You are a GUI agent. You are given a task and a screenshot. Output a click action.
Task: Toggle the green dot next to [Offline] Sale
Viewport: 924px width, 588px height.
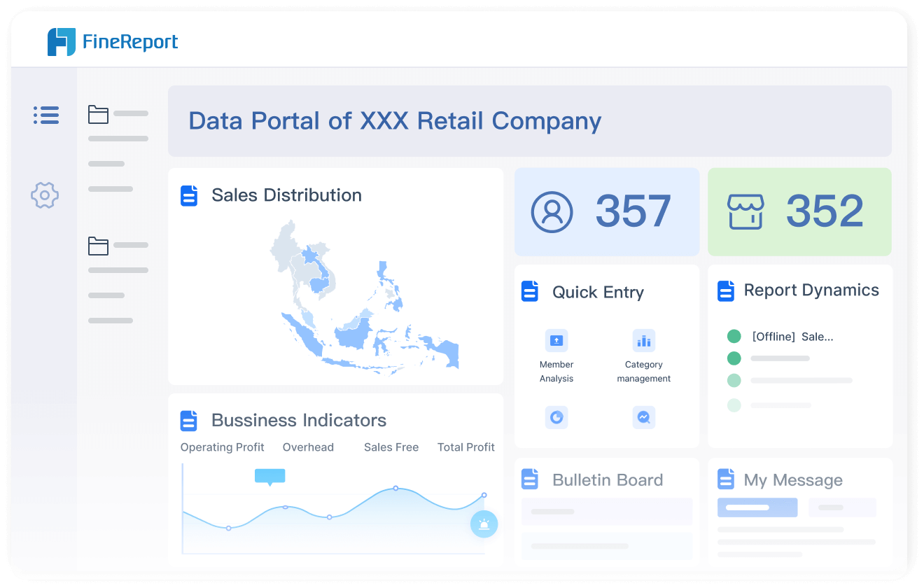734,337
